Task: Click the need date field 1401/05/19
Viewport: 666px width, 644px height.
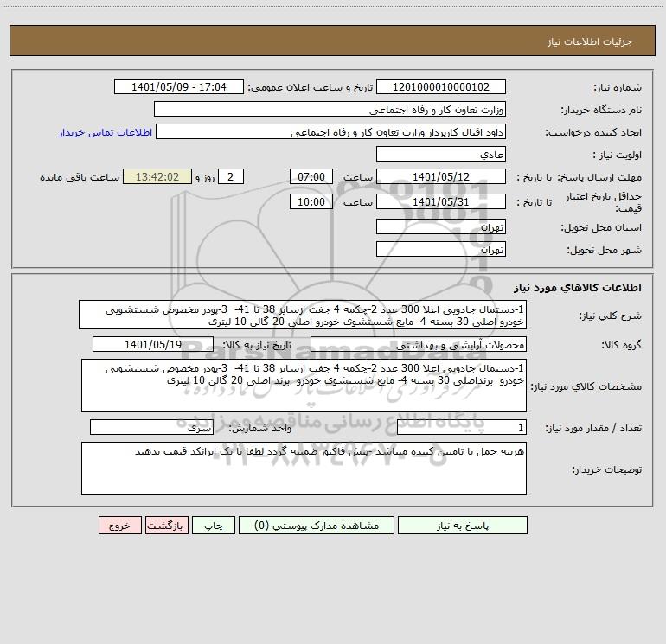Action: 153,344
